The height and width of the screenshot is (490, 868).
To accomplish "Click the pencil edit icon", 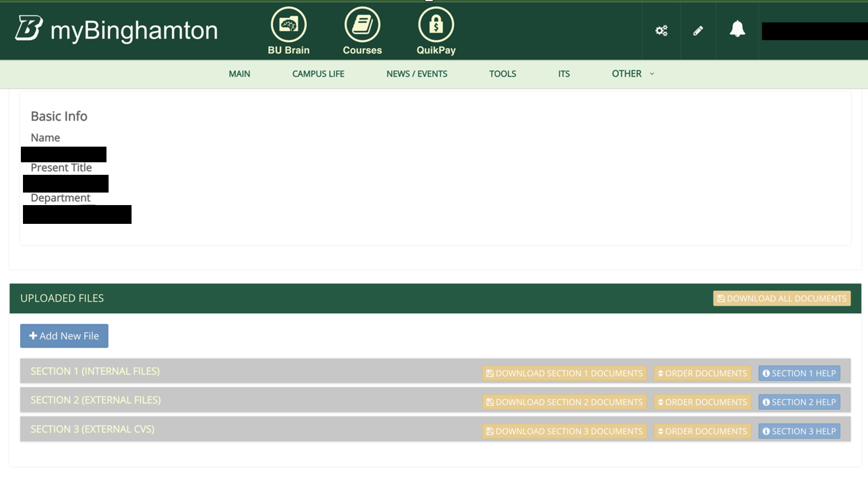I will [x=698, y=31].
